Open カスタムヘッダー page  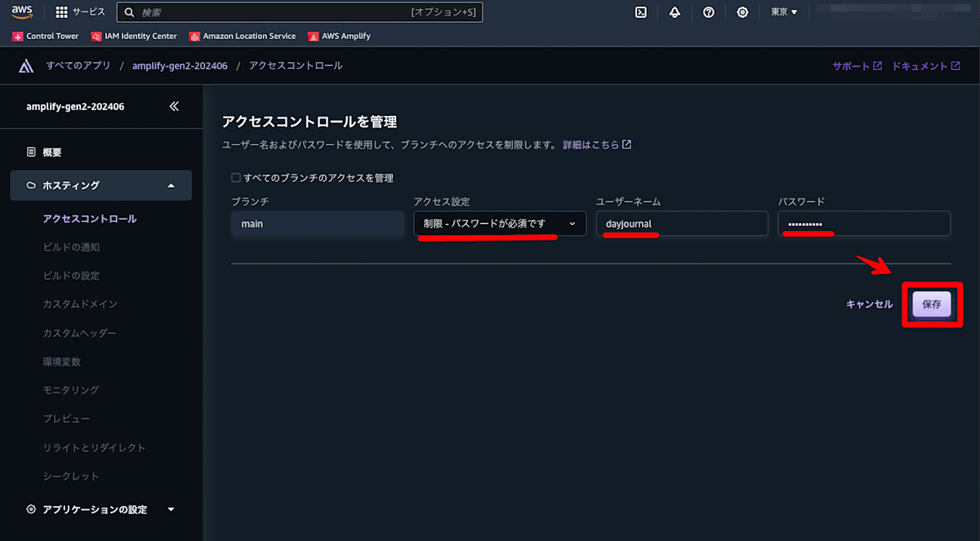tap(79, 333)
